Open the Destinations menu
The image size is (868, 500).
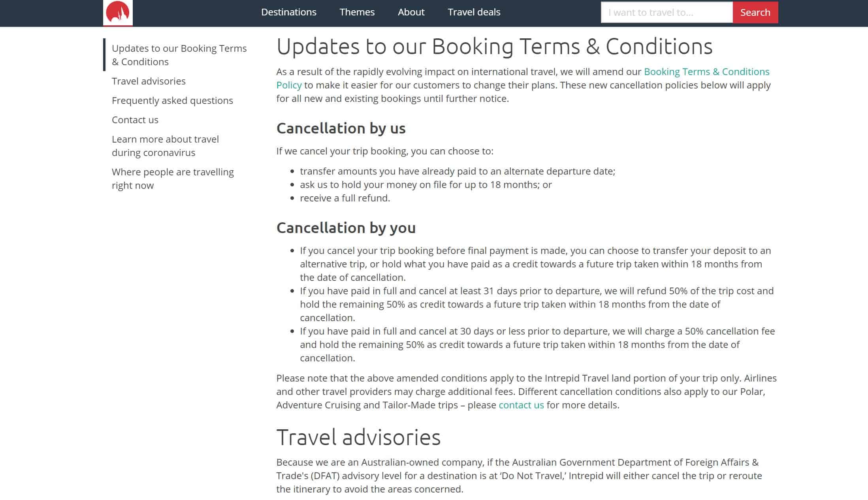point(289,12)
